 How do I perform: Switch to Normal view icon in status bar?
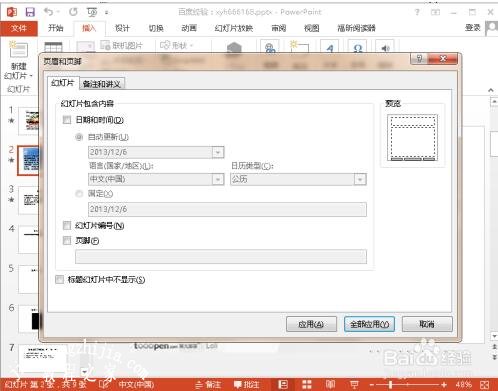coord(283,385)
